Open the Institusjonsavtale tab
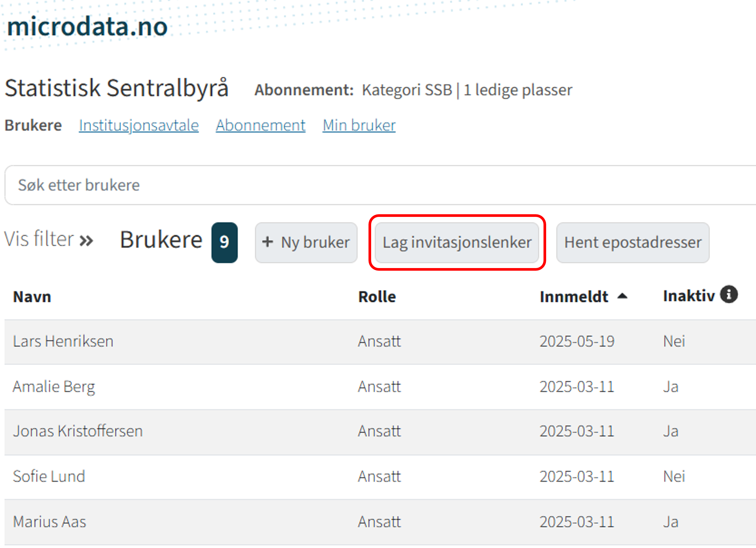This screenshot has height=548, width=756. pyautogui.click(x=139, y=126)
